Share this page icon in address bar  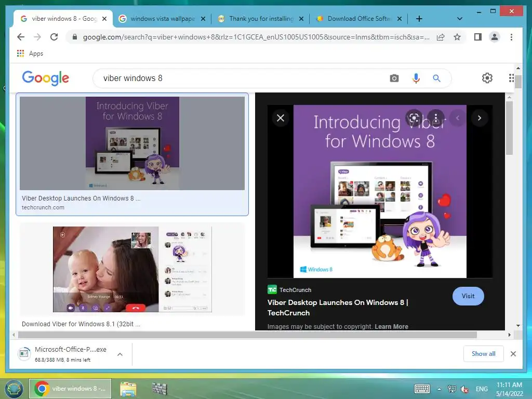(441, 37)
